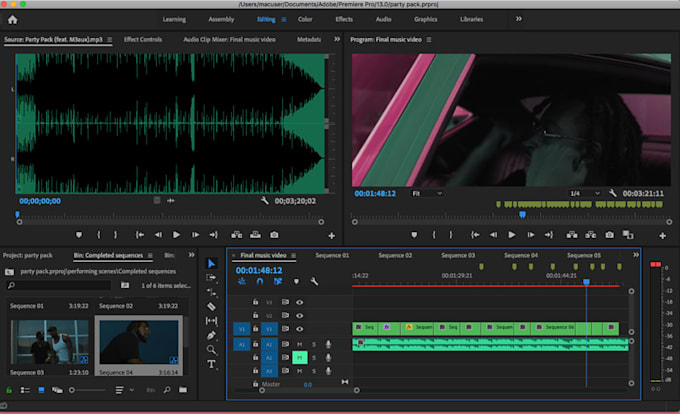The width and height of the screenshot is (680, 414).
Task: Select the Slip tool
Action: (211, 321)
